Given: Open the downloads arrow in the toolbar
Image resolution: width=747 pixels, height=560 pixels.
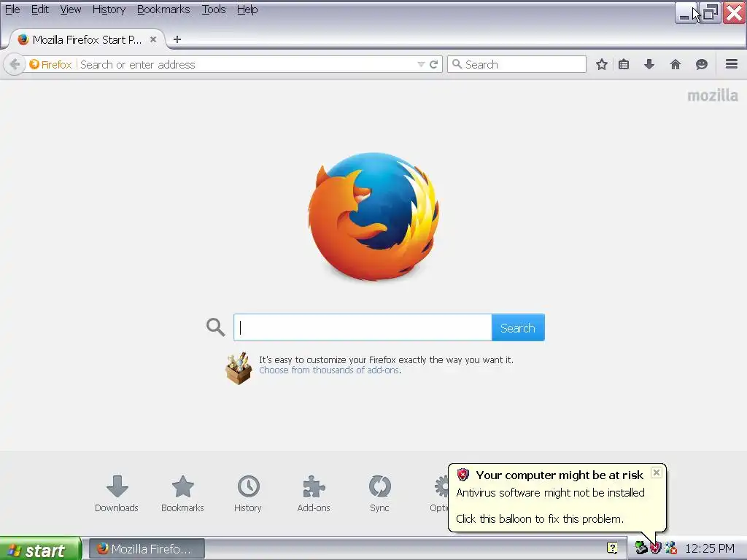Looking at the screenshot, I should 649,64.
